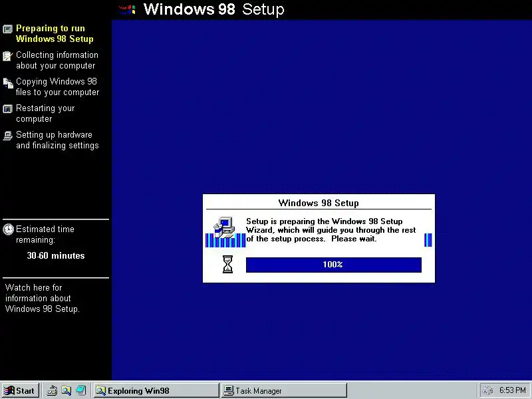Click the files icon beside Copying Windows 98

(8, 82)
